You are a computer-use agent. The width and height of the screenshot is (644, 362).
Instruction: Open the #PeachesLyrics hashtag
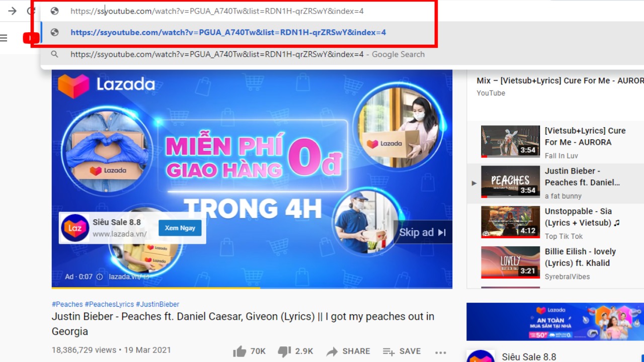[109, 304]
